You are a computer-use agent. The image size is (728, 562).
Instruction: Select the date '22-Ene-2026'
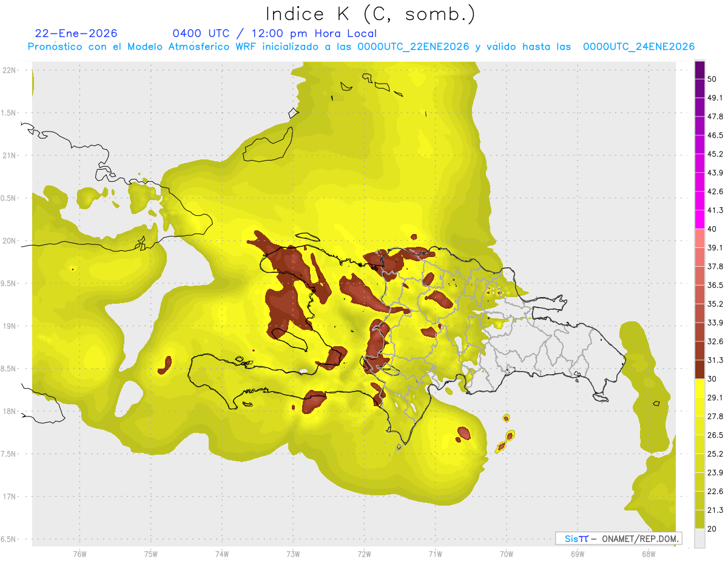[76, 33]
